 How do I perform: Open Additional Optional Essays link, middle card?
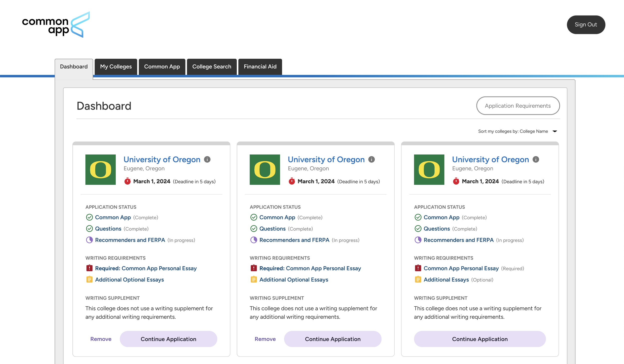294,279
